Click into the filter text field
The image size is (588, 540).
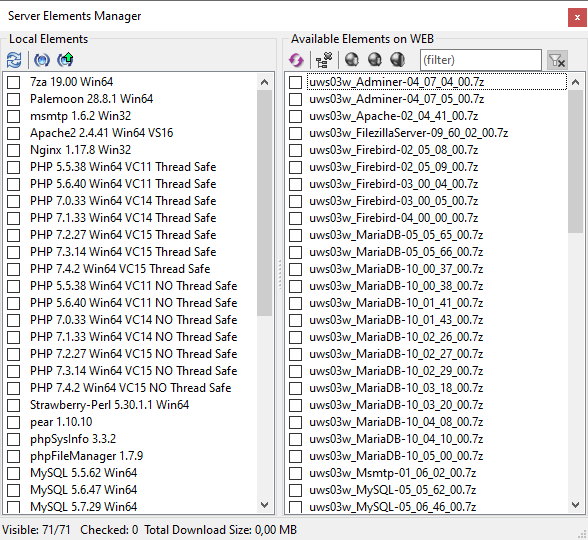coord(481,60)
